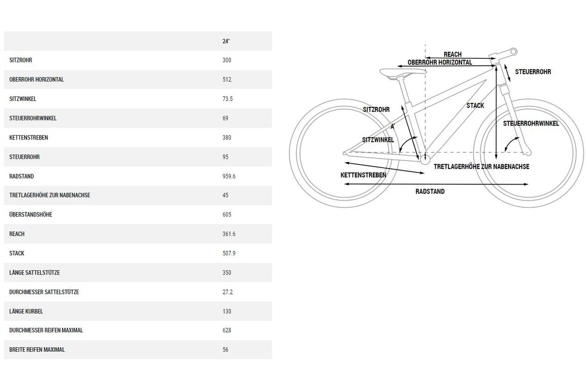
Task: Click the DURCHMESSER SATTELSTÜTZE value 27.2
Action: [228, 292]
